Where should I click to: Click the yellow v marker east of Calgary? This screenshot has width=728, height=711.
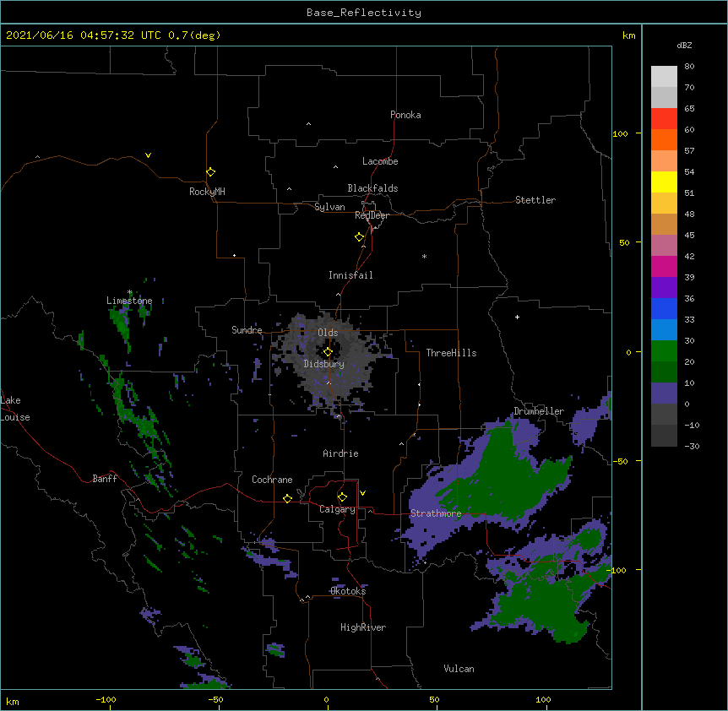(x=362, y=493)
